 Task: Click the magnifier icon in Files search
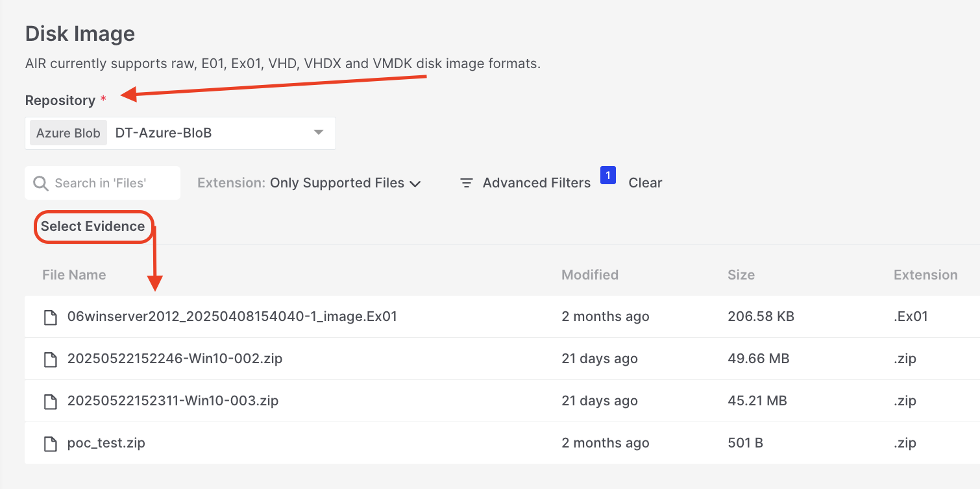point(41,184)
